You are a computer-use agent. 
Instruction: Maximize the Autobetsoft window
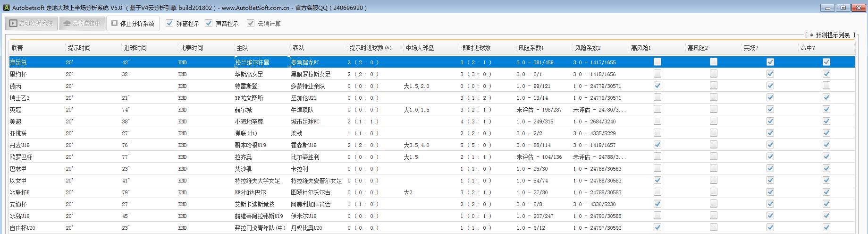(x=843, y=8)
